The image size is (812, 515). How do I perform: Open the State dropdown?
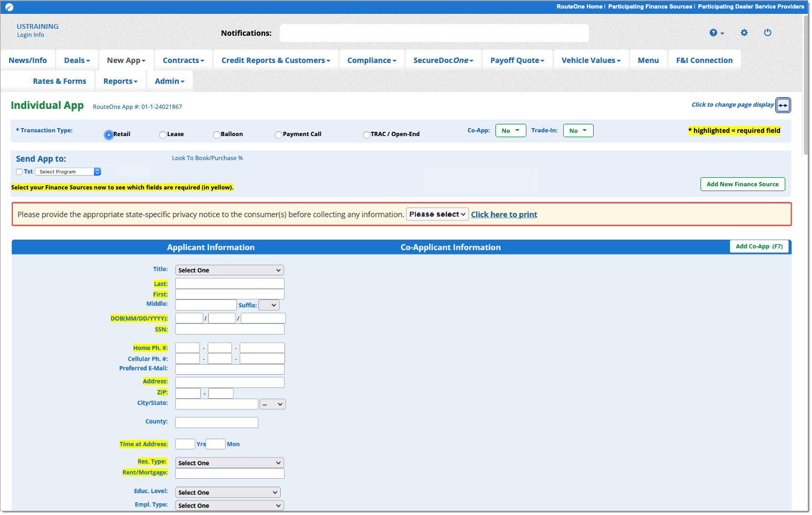[273, 405]
